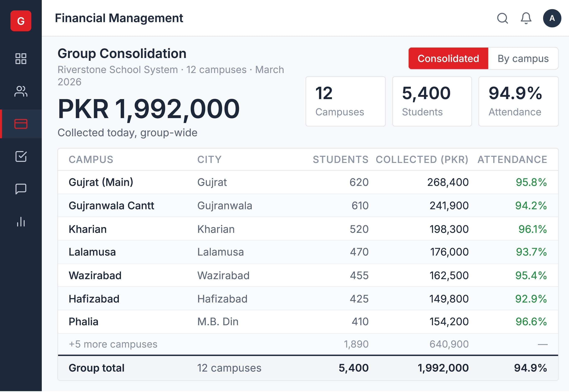Click the Gujranwala city cell

click(225, 205)
